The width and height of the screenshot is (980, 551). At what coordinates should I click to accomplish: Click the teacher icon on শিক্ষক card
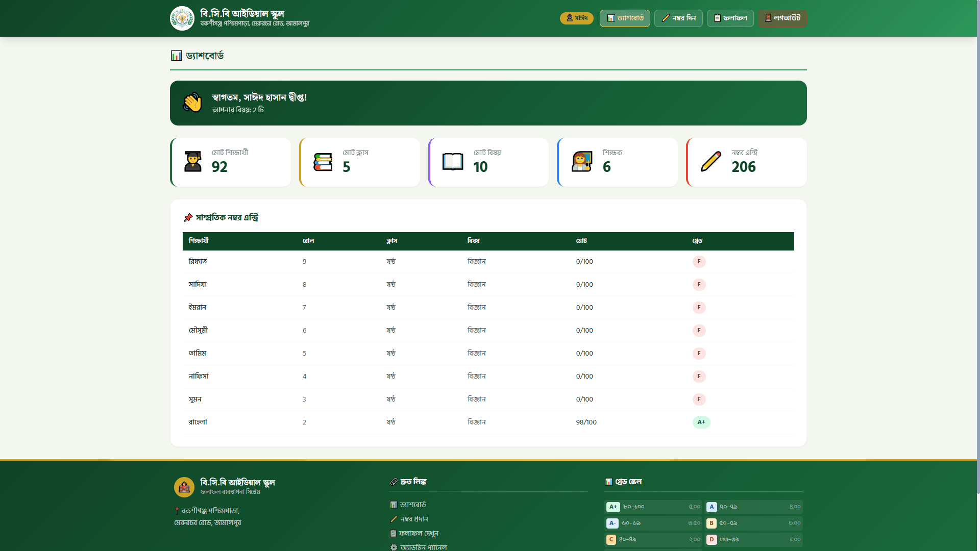(582, 162)
